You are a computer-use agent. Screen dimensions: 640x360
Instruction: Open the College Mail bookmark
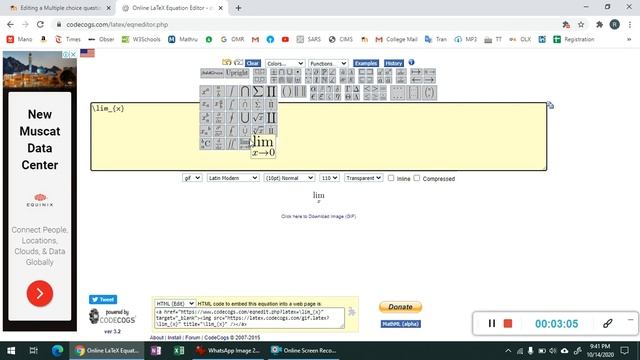pyautogui.click(x=396, y=39)
